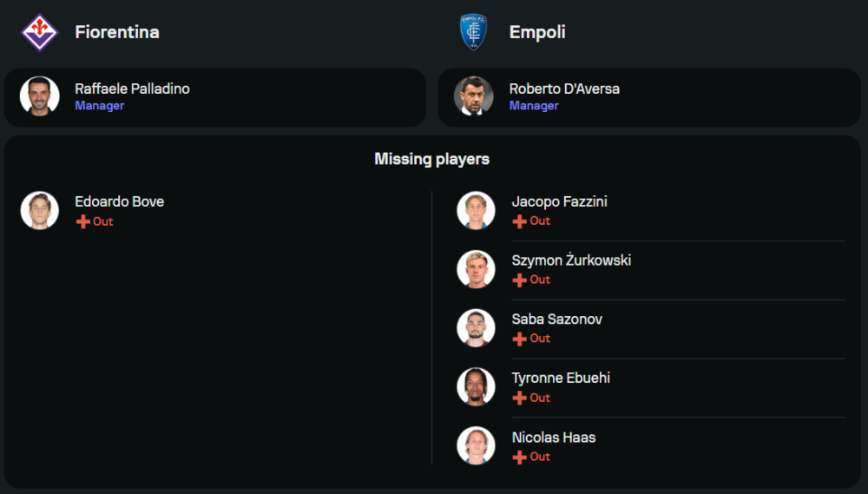Select the Roberto D'Aversa name link
Viewport: 868px width, 494px height.
tap(564, 89)
